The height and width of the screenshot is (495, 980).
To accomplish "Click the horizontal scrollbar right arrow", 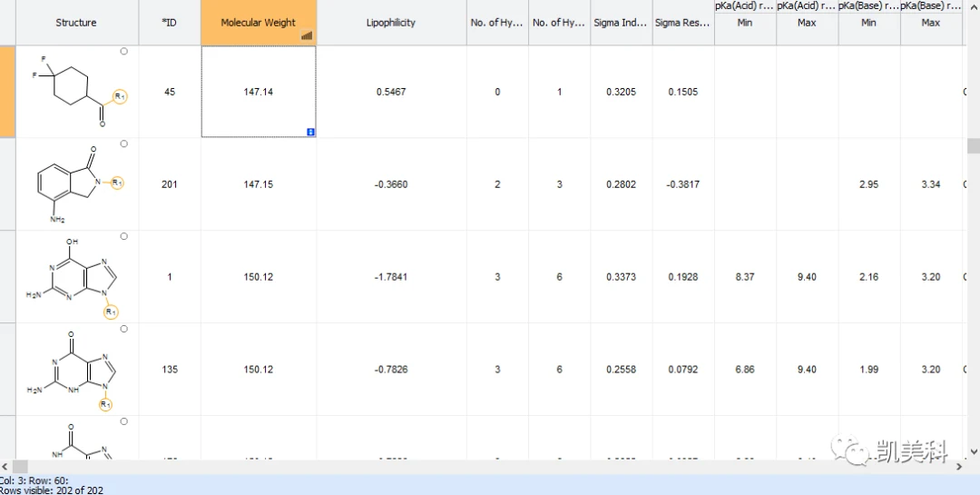I will click(959, 466).
